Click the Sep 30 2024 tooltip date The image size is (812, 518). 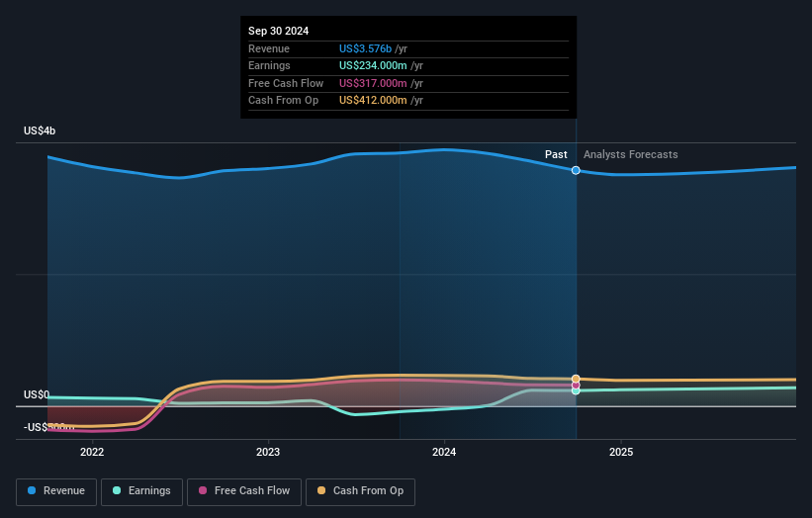tap(278, 31)
